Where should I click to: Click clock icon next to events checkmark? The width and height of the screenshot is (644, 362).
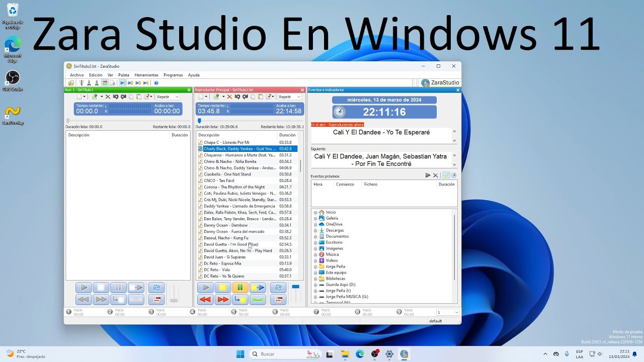point(454,175)
